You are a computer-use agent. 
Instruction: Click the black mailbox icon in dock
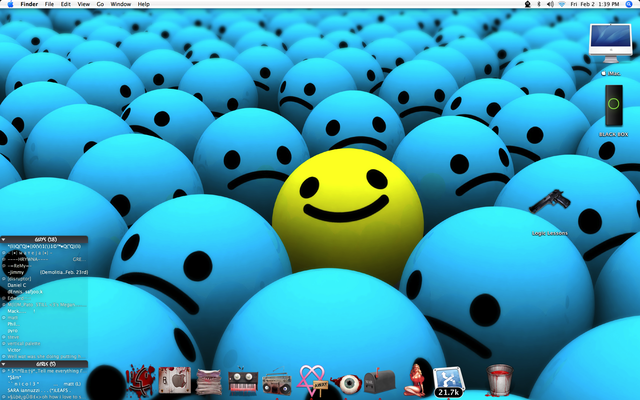tap(380, 381)
